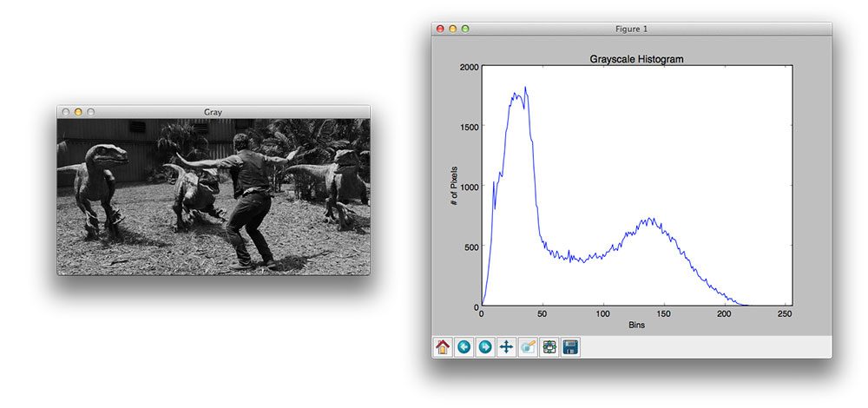Click the y-axis tick label 1500

click(469, 126)
